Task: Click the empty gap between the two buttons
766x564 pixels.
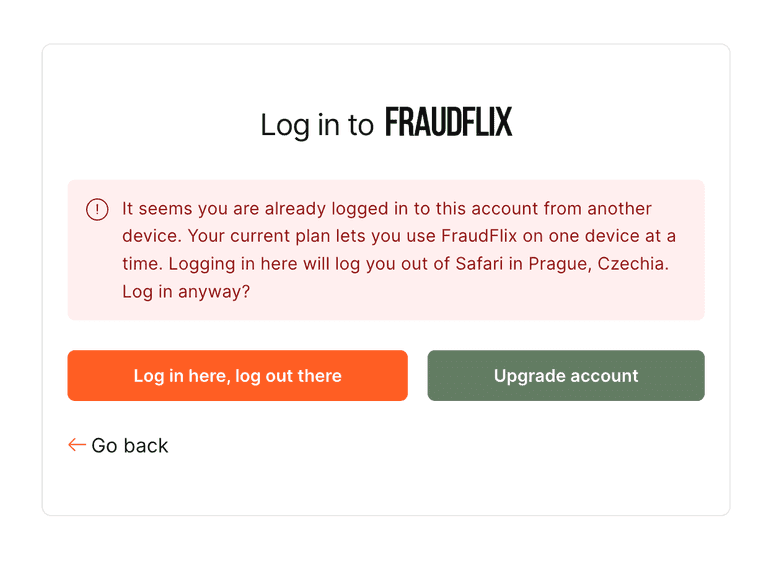Action: (x=417, y=376)
